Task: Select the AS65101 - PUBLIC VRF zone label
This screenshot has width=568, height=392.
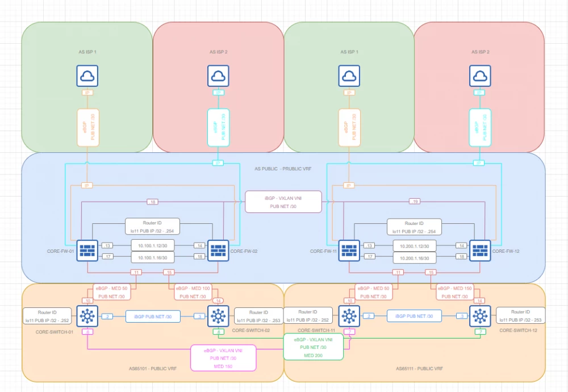Action: click(x=152, y=369)
